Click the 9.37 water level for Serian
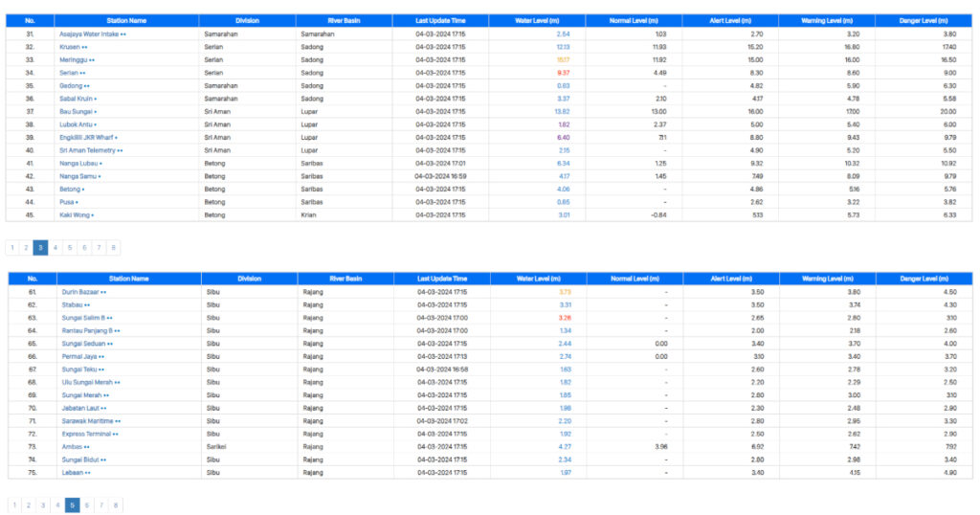 pos(563,73)
